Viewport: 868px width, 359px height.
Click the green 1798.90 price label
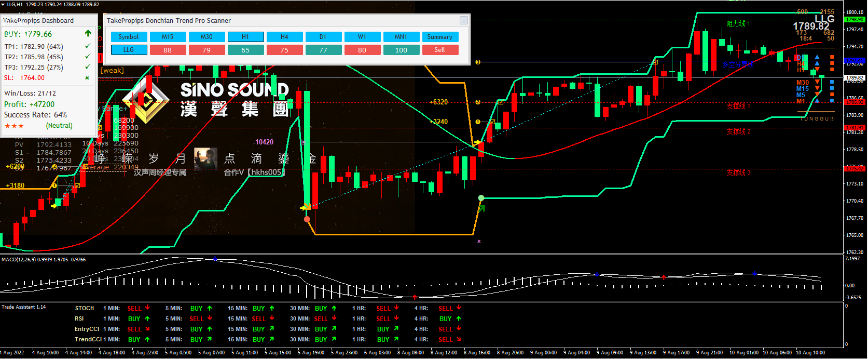click(x=855, y=19)
